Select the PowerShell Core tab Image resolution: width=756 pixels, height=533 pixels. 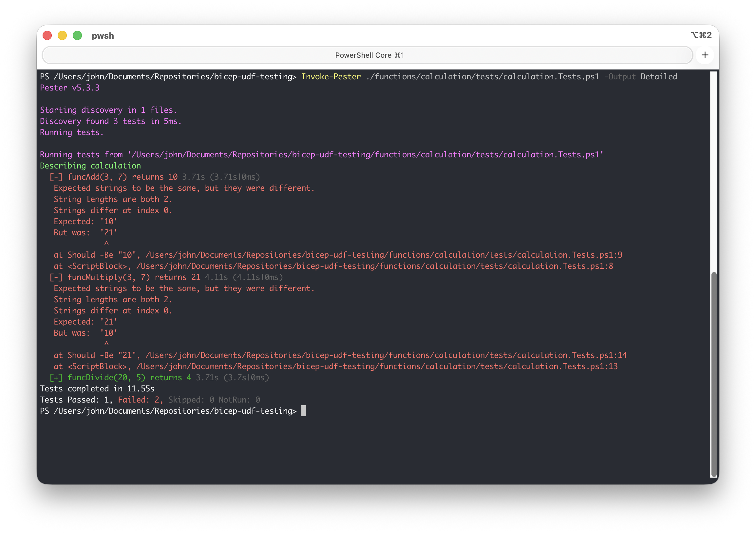click(368, 55)
